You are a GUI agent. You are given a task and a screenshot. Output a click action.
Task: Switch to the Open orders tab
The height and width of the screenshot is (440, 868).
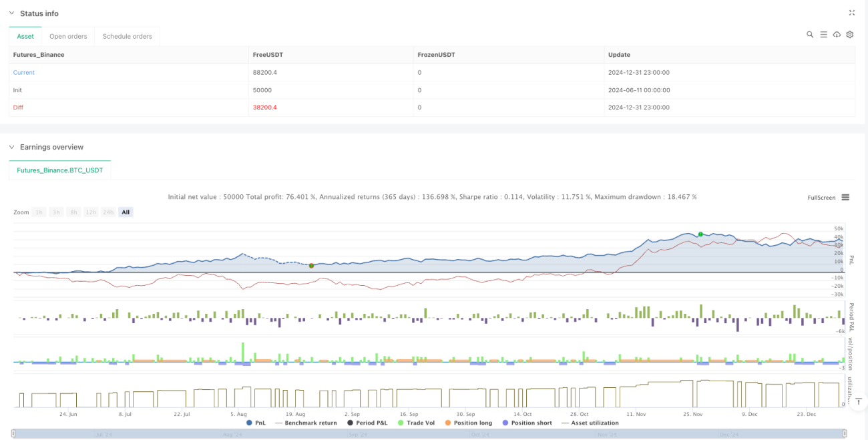click(x=68, y=36)
